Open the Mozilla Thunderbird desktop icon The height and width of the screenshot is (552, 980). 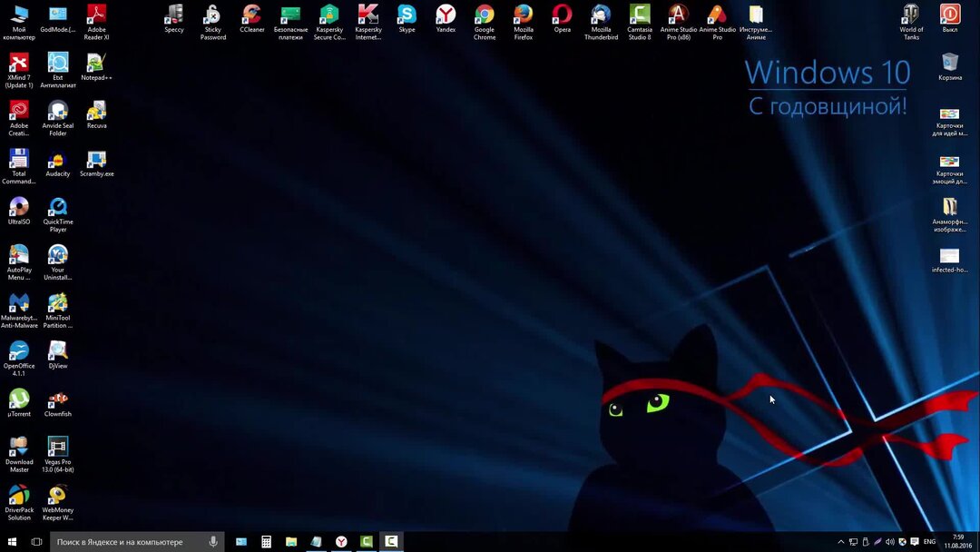pyautogui.click(x=601, y=22)
